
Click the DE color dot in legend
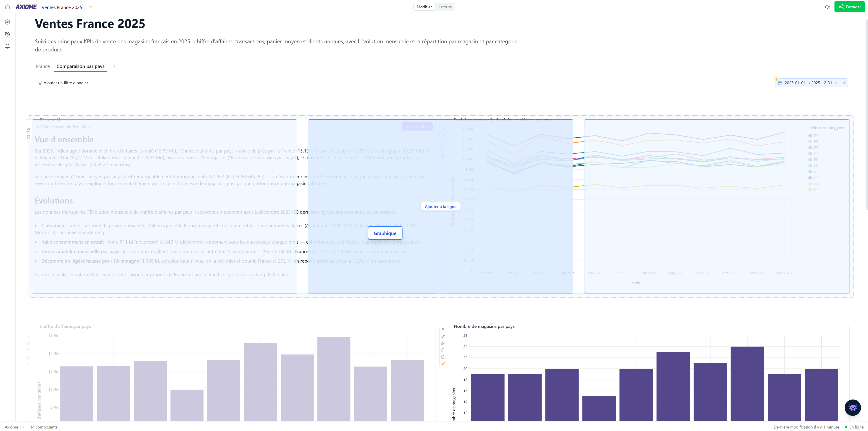click(x=810, y=136)
